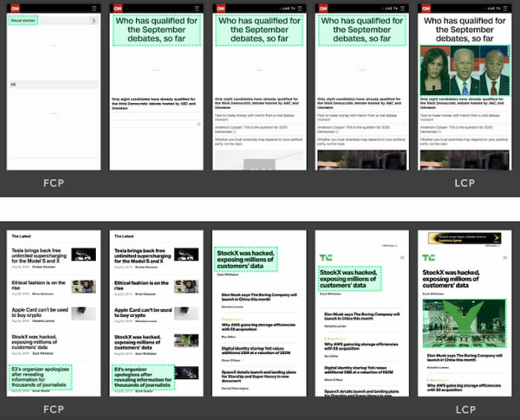520x420 pixels.
Task: Click the 'Only eight candidates' summary in the CNN LCP frame
Action: tap(462, 103)
